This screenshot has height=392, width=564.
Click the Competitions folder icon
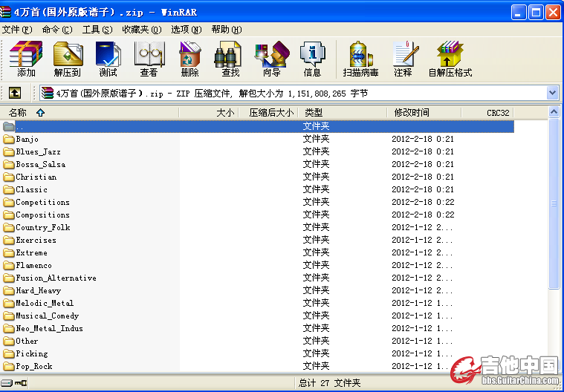click(9, 202)
